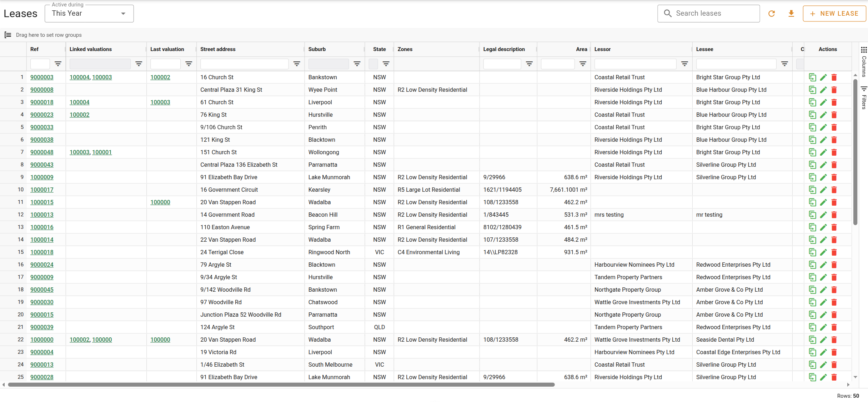Screen dimensions: 868x402
Task: Open filter menu for the Lessor column
Action: pyautogui.click(x=684, y=64)
